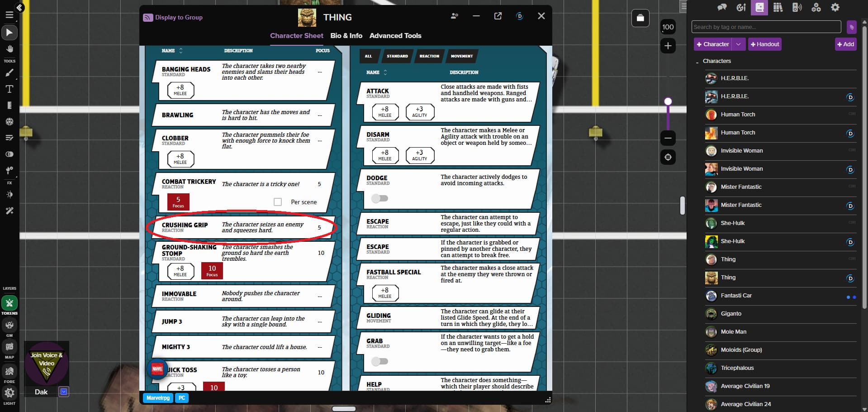Open the dropdown next to Dak
The image size is (868, 412).
click(64, 392)
